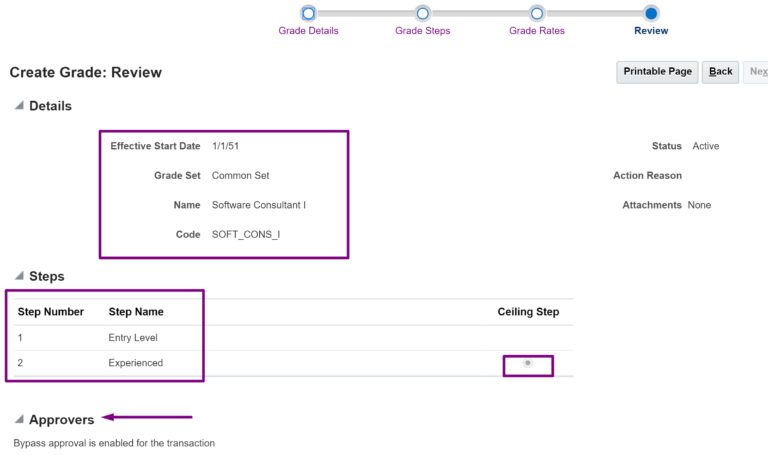This screenshot has width=768, height=455.
Task: Open the Grade Steps step label
Action: [x=422, y=31]
